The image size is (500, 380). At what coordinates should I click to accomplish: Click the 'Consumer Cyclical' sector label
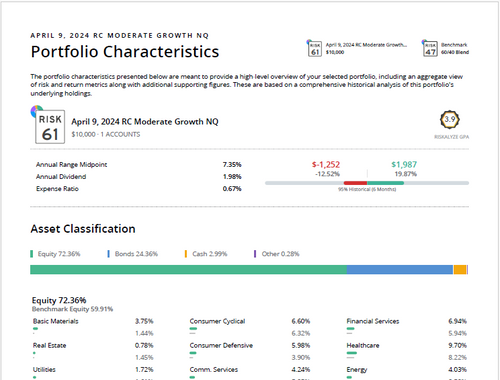pyautogui.click(x=217, y=321)
